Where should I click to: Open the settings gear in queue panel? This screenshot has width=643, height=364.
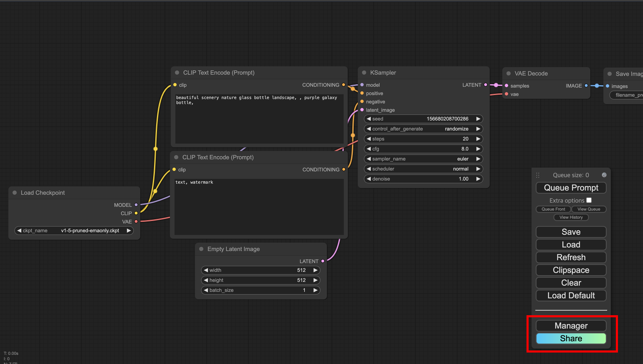[x=604, y=175]
